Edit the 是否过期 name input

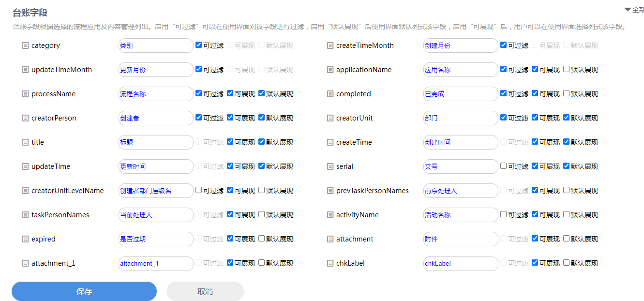point(156,239)
